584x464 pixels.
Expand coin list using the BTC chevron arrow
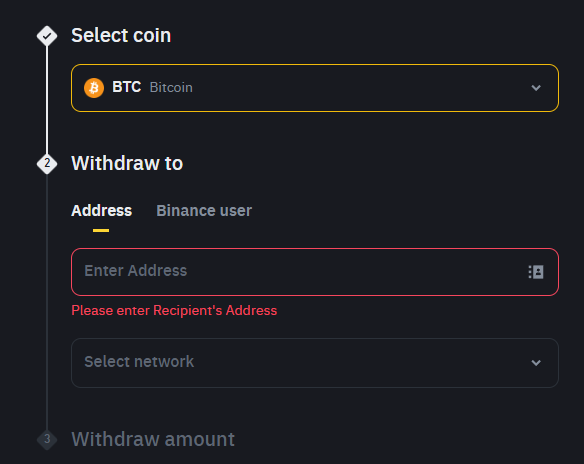coord(536,88)
